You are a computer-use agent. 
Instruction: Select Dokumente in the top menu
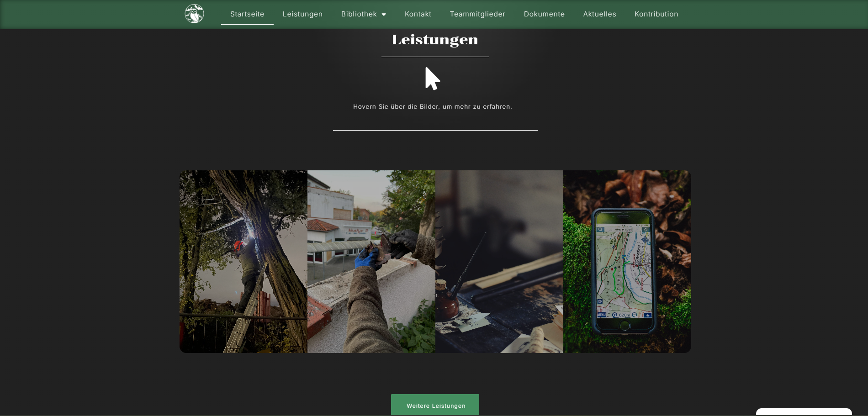point(544,14)
